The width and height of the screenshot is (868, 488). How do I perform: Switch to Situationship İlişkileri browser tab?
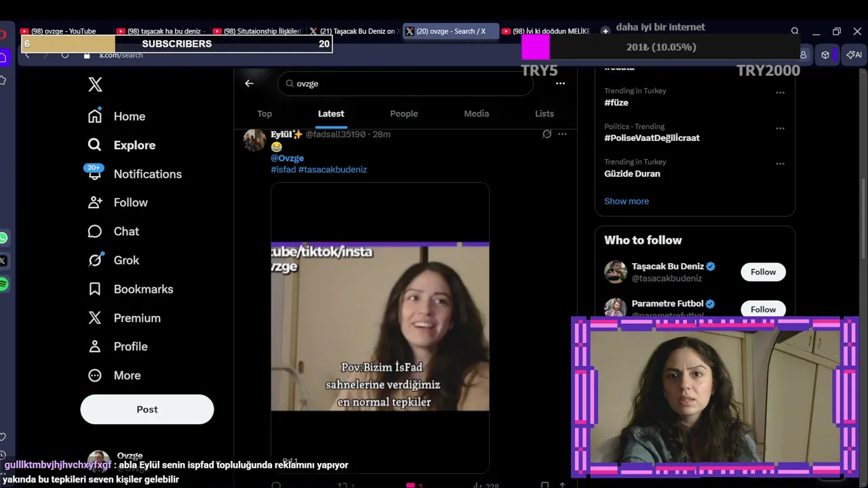tap(256, 31)
